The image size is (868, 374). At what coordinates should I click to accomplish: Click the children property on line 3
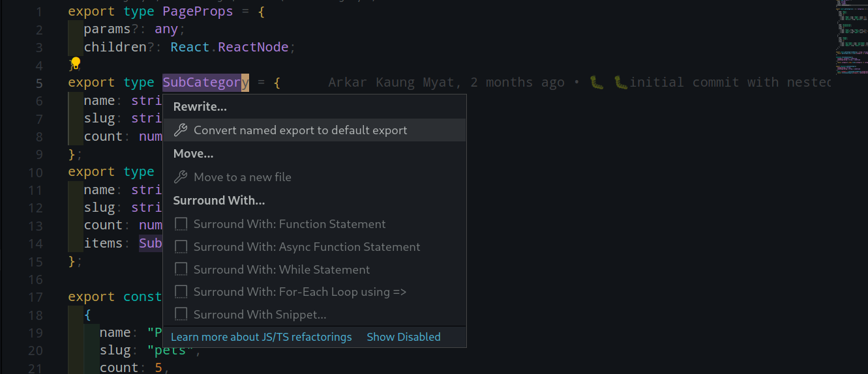point(115,47)
